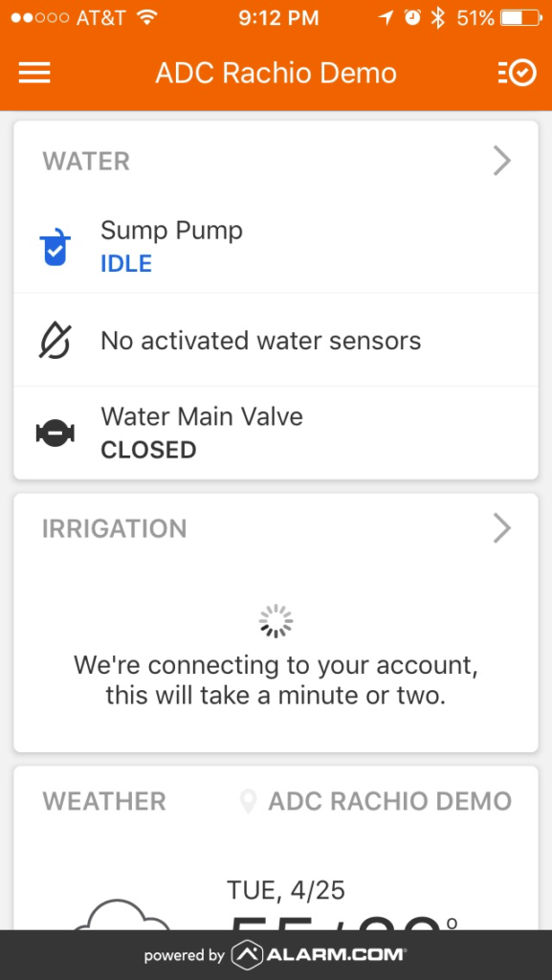Screen dimensions: 552x980
Task: Tap ADC RACHIO DEMO weather location
Action: click(x=389, y=801)
